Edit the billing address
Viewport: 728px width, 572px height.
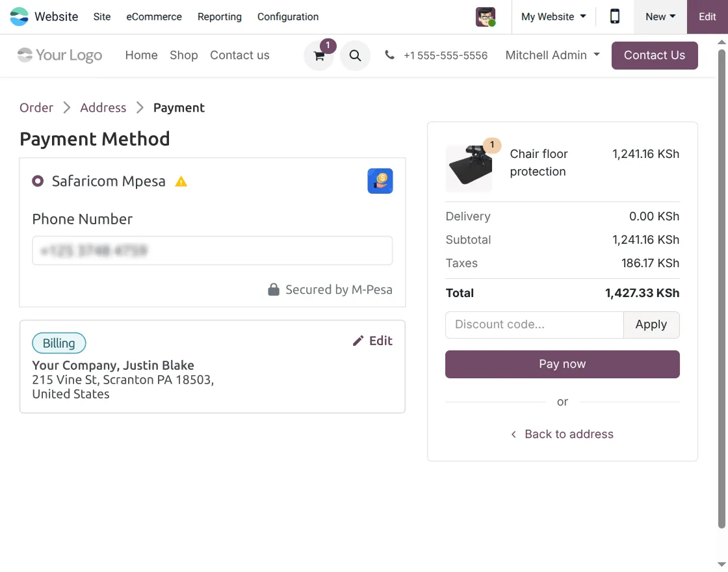373,341
